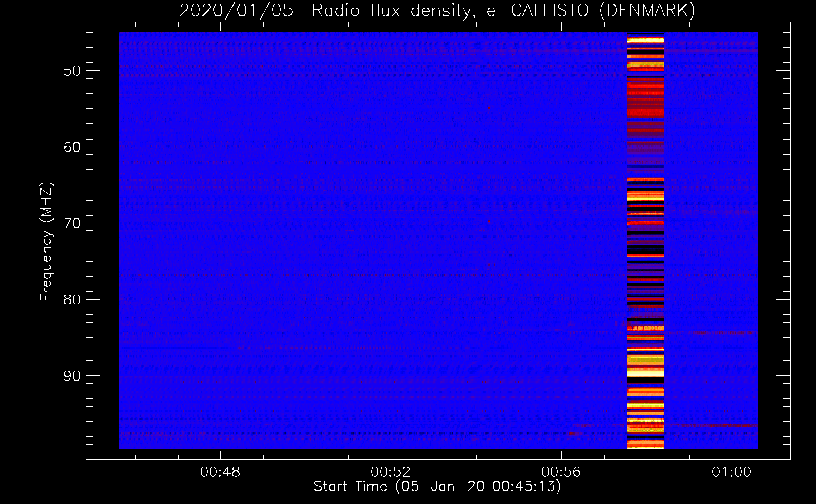Click the 50 frequency tick label
The image size is (816, 504).
tap(72, 71)
